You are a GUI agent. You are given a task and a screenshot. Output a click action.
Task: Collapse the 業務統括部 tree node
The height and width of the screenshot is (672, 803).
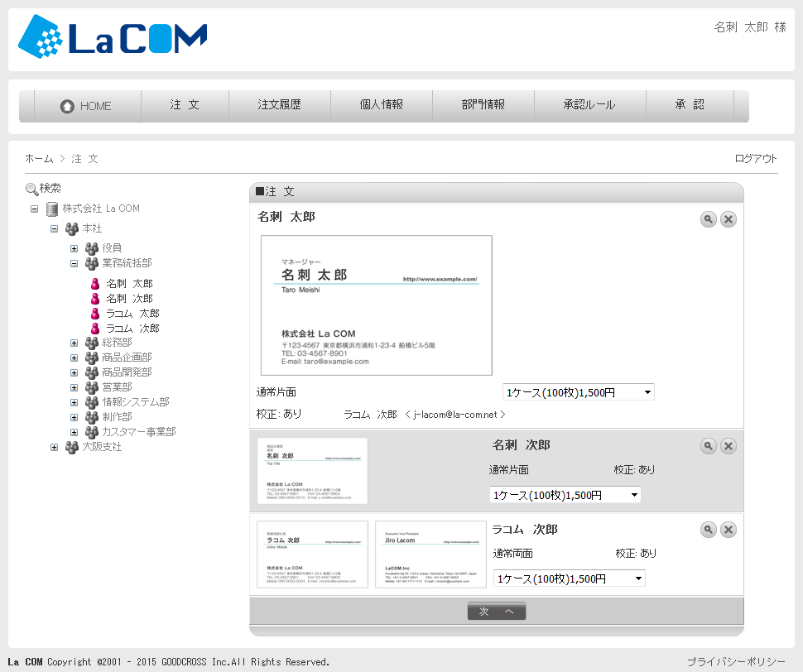coord(75,263)
